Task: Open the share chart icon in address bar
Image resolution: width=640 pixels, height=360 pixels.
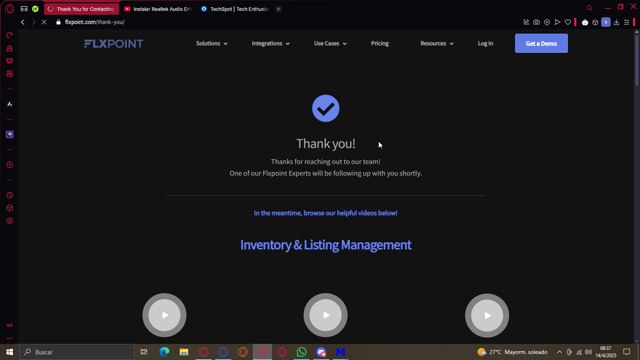Action: pos(526,22)
